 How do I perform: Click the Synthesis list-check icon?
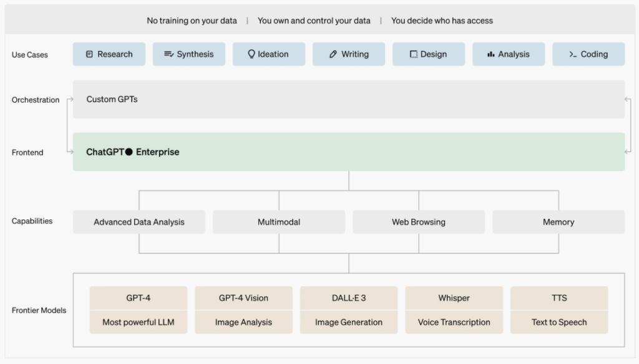(x=168, y=54)
